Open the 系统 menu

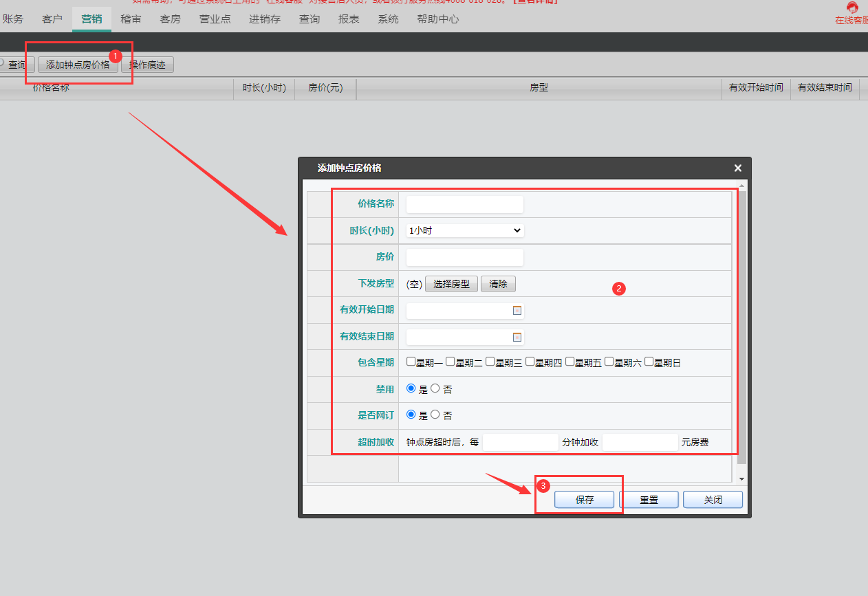[x=388, y=19]
